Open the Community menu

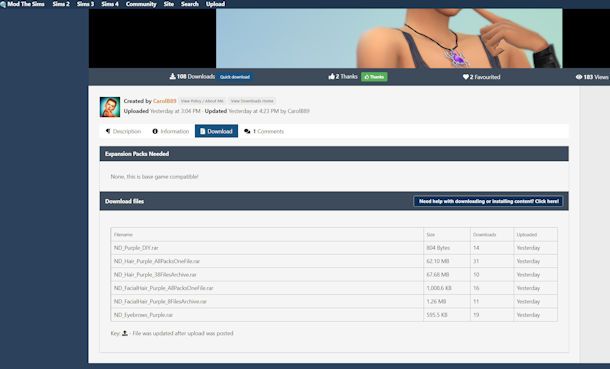coord(141,4)
